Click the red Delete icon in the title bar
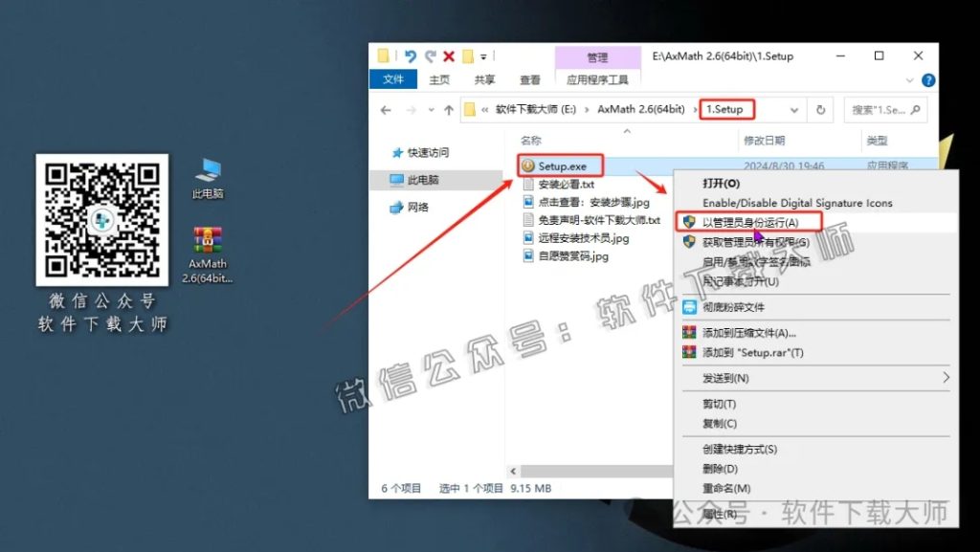Image resolution: width=980 pixels, height=552 pixels. pyautogui.click(x=447, y=56)
